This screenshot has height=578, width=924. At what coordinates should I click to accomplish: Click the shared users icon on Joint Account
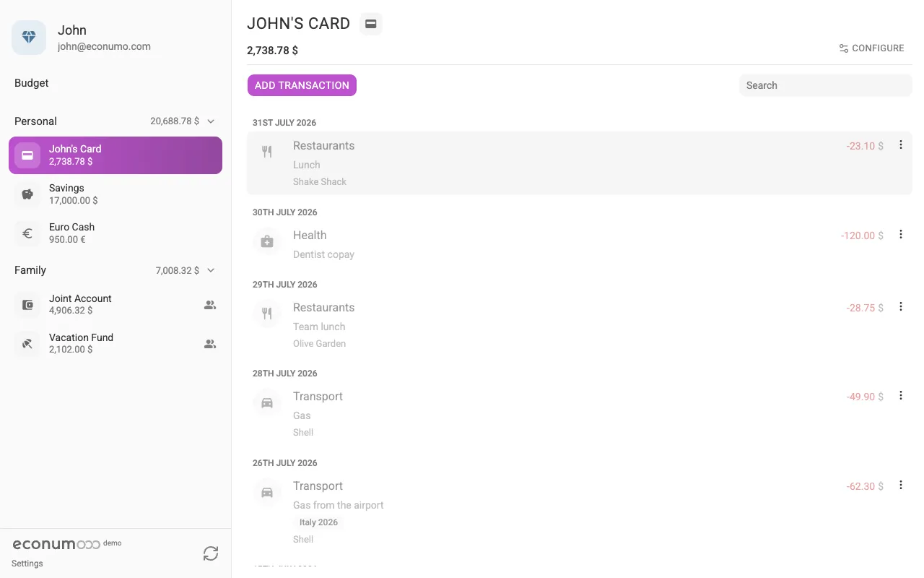click(x=210, y=305)
